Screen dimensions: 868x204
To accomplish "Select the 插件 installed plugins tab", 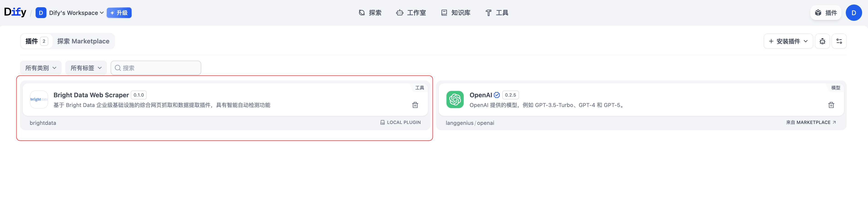I will click(x=37, y=41).
